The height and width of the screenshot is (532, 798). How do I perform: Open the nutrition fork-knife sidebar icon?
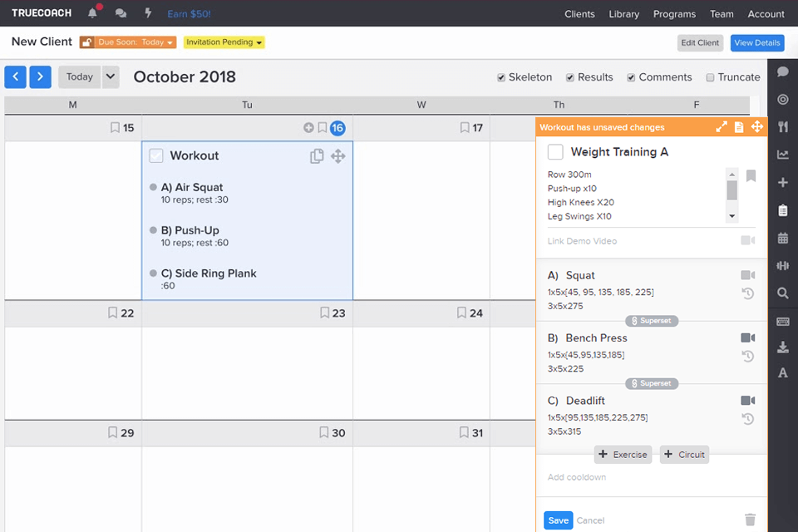tap(783, 126)
